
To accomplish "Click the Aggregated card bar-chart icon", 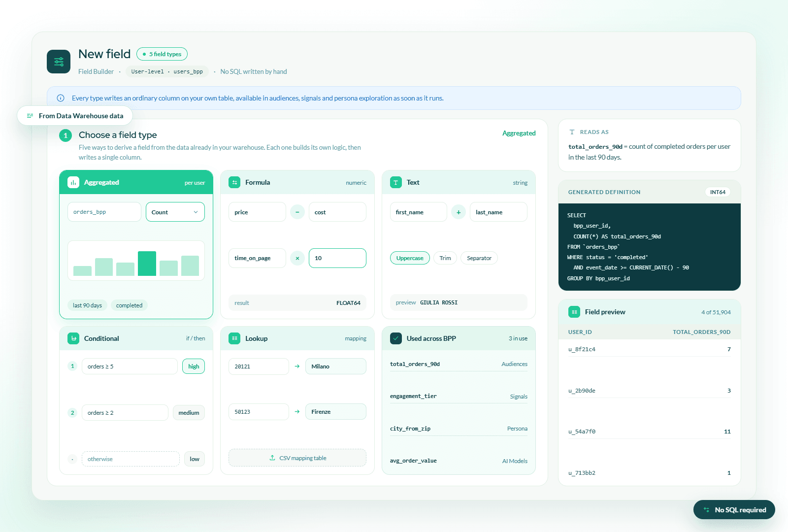I will (73, 182).
